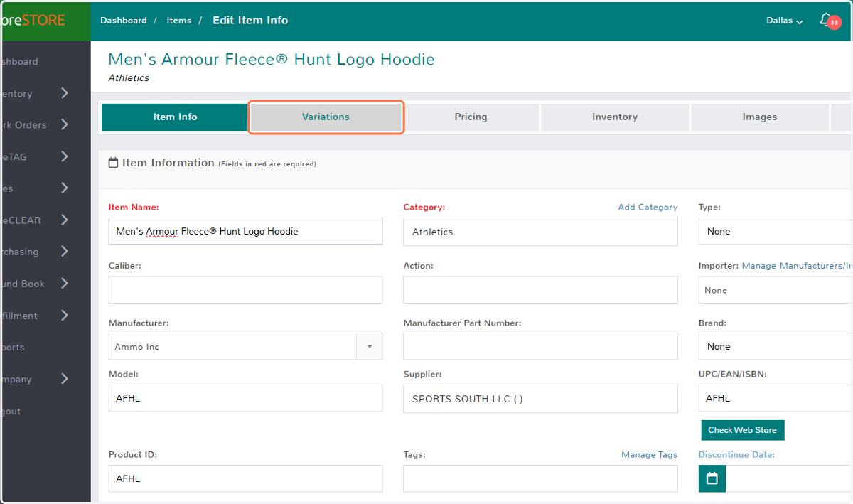
Task: Click the Dashboard breadcrumb link
Action: click(123, 21)
